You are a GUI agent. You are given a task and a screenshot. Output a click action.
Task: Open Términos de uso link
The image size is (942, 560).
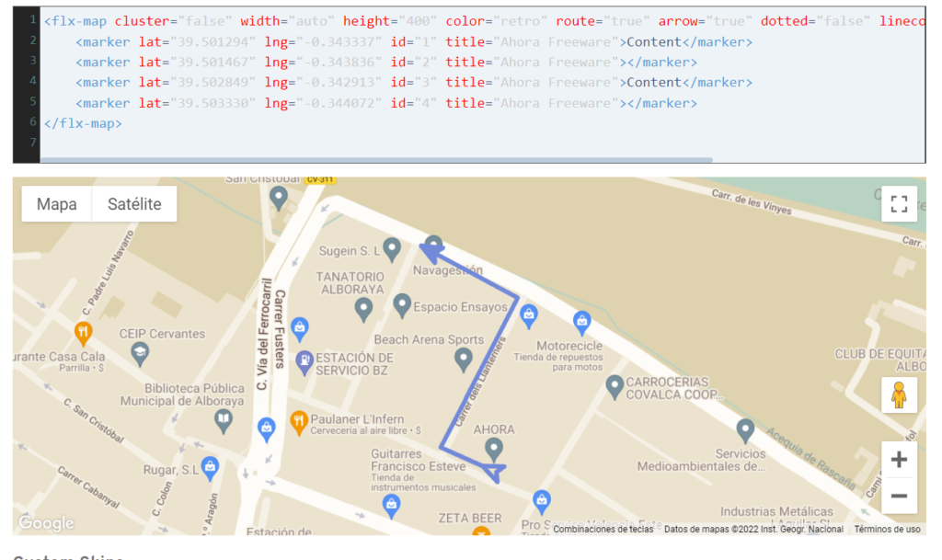tap(888, 529)
